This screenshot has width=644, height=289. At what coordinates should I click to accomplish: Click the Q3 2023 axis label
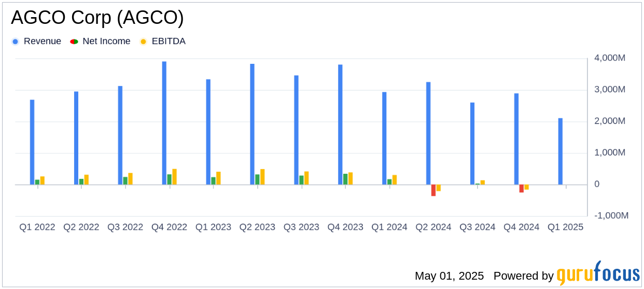[302, 227]
